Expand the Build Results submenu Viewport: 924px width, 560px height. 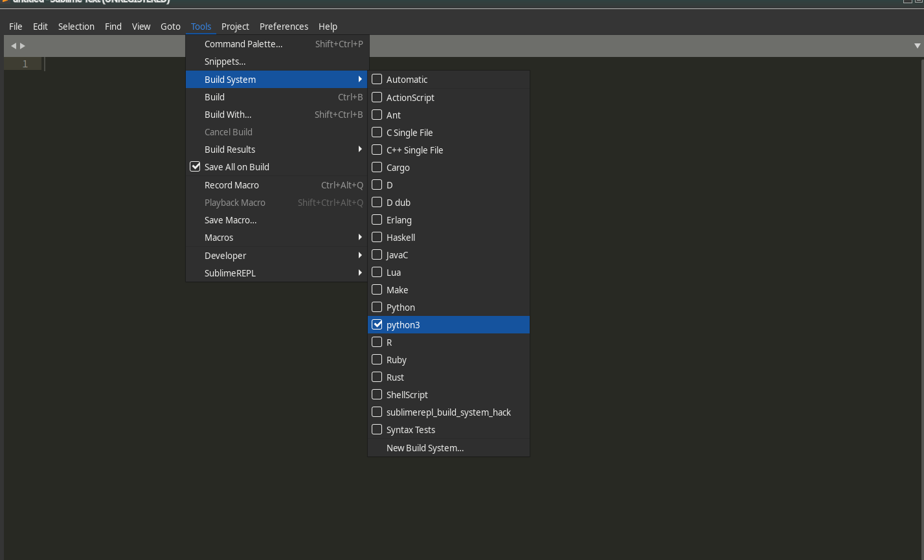pyautogui.click(x=277, y=149)
